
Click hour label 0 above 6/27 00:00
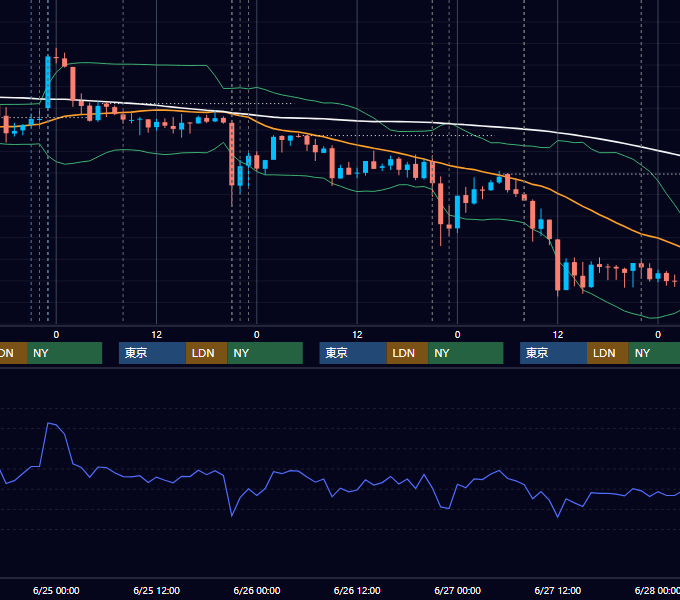click(458, 335)
